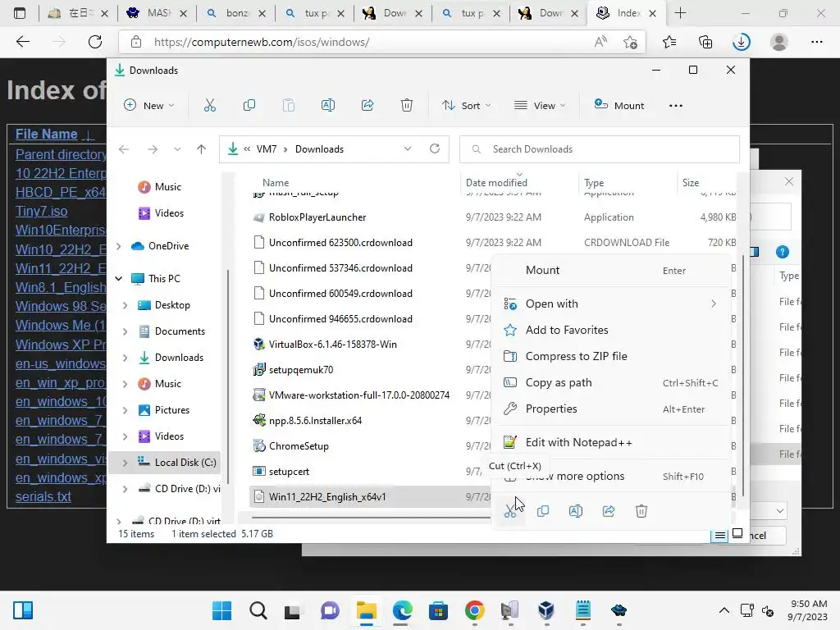Open VirtualBox from taskbar
The image size is (840, 630).
[546, 610]
